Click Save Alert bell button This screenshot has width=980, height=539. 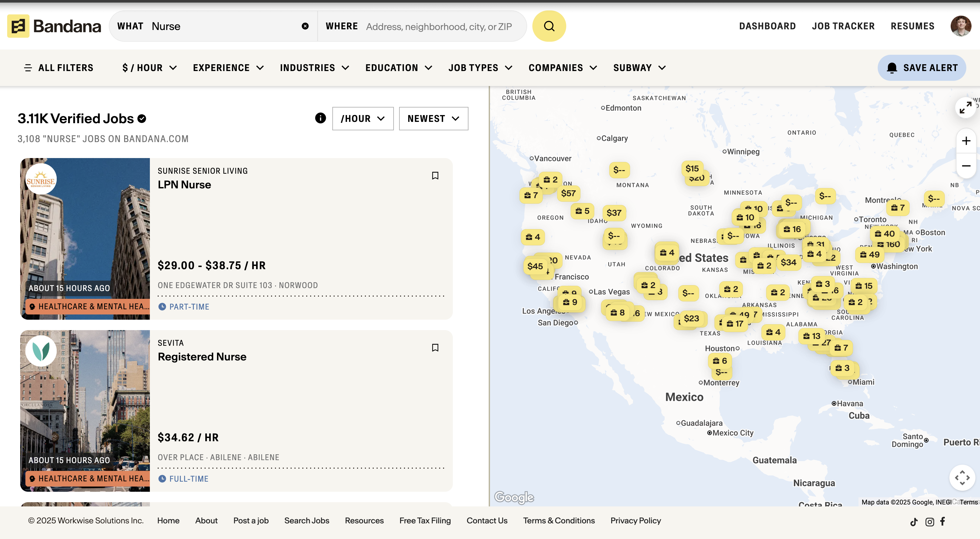922,68
